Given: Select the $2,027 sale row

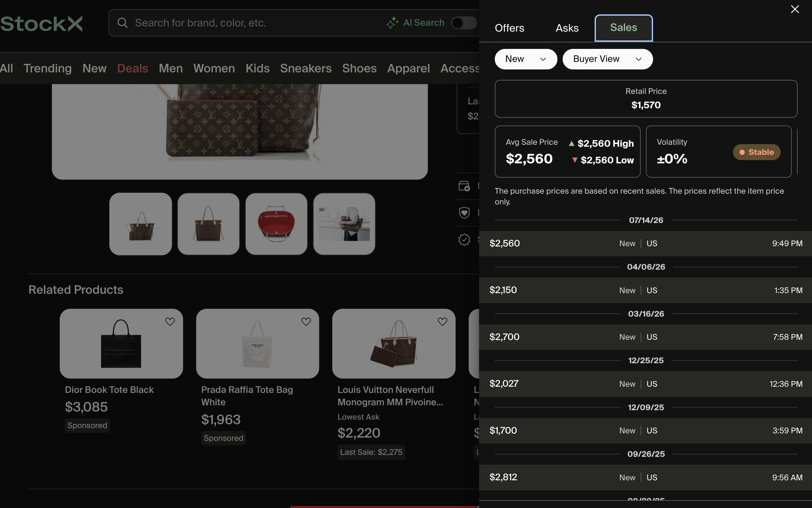Looking at the screenshot, I should click(646, 384).
